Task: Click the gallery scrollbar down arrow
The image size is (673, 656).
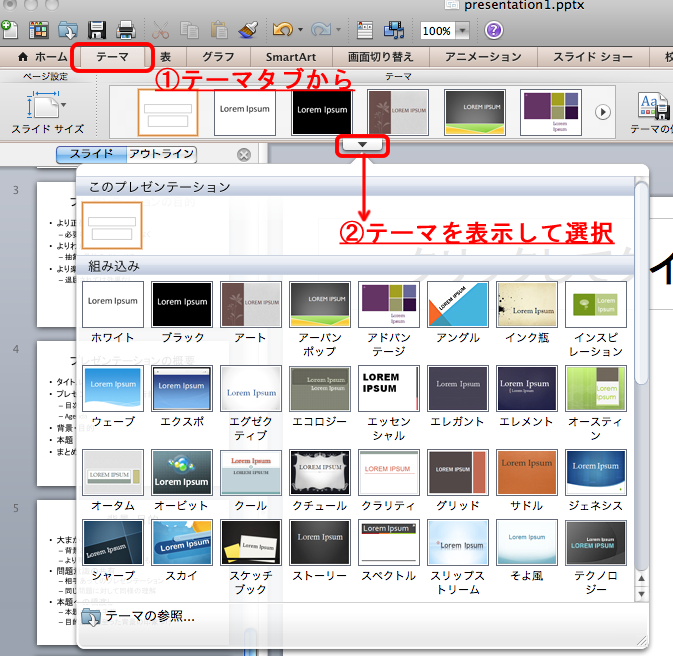Action: pos(641,594)
